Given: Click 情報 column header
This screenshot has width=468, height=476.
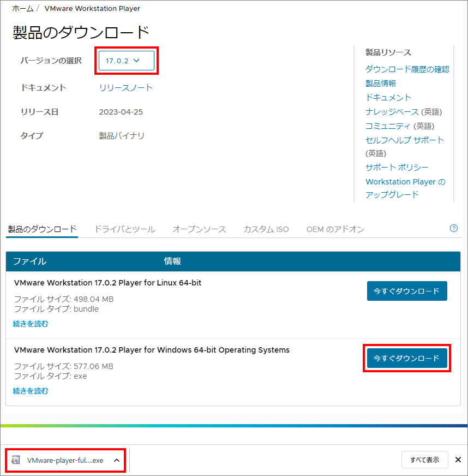Looking at the screenshot, I should (172, 261).
